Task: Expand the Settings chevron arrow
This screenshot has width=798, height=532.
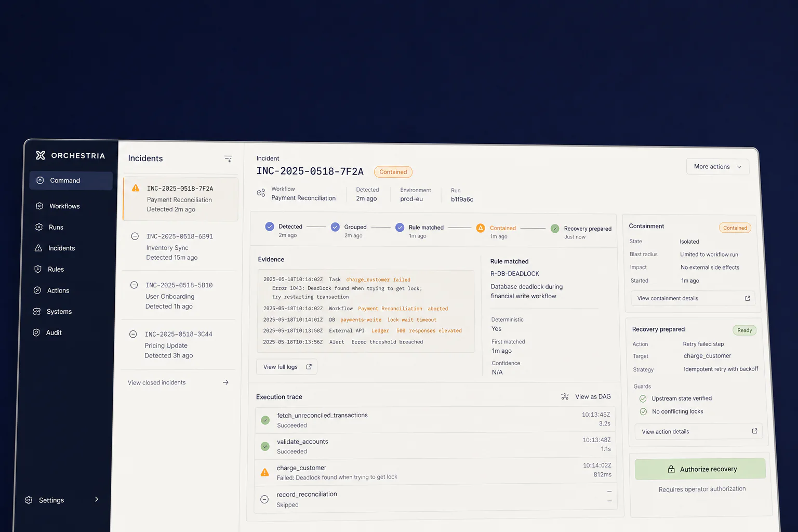Action: [97, 499]
